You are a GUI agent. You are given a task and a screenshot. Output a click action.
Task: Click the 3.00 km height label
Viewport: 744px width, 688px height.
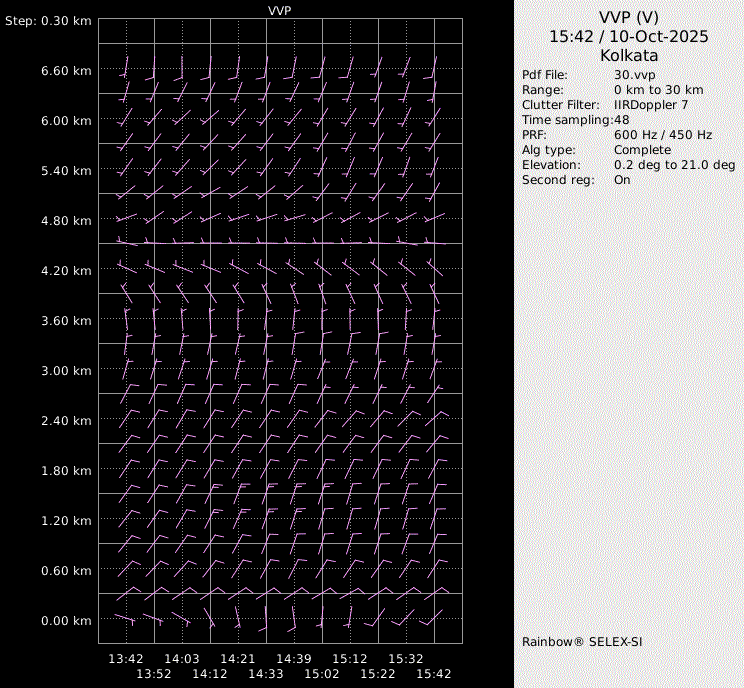pyautogui.click(x=66, y=371)
